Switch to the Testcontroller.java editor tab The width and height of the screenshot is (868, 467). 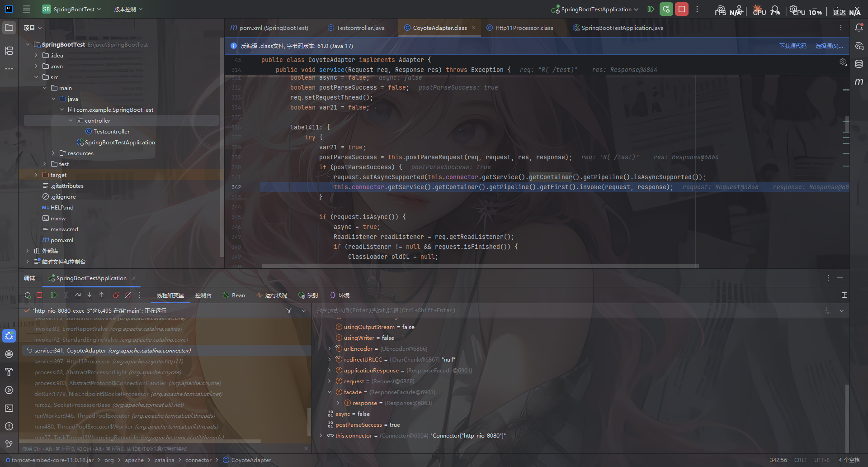360,28
